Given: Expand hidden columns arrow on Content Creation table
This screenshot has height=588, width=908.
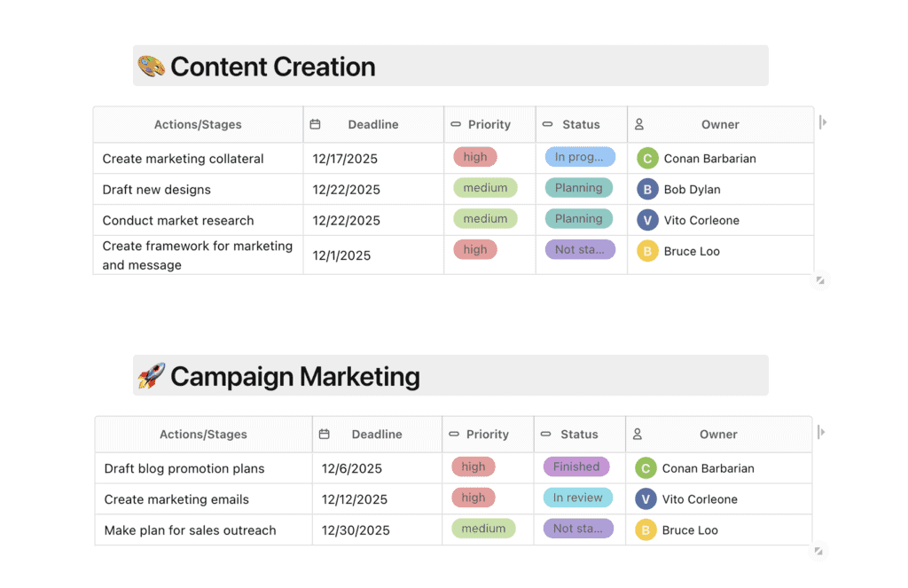Looking at the screenshot, I should click(x=823, y=122).
